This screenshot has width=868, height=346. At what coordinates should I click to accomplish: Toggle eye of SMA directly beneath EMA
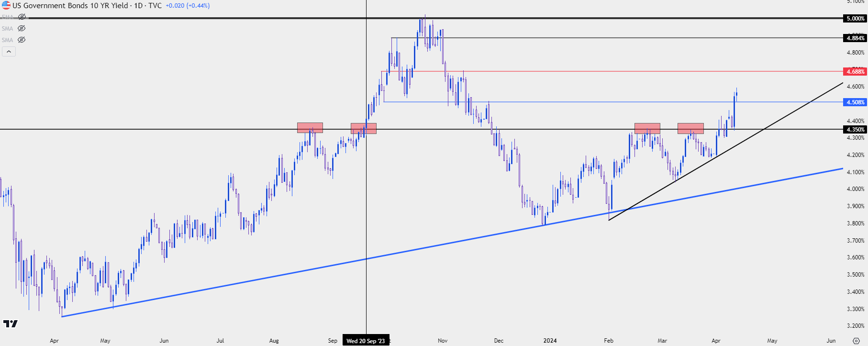[22, 28]
